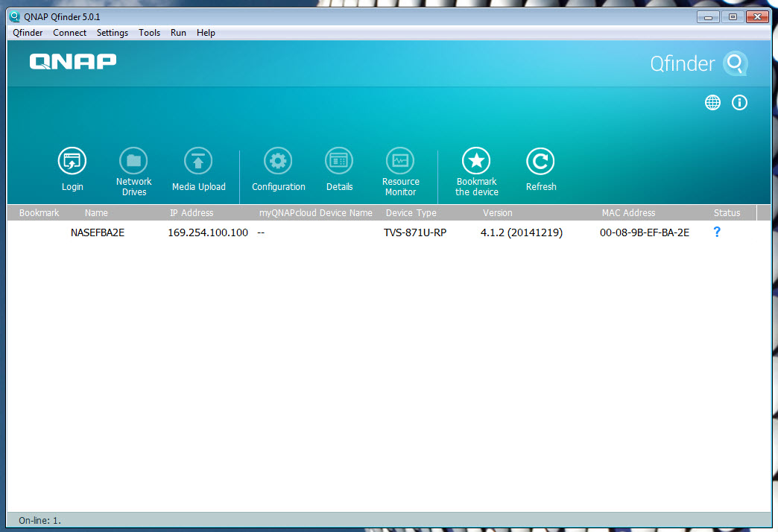Sort by Status column header

(727, 213)
